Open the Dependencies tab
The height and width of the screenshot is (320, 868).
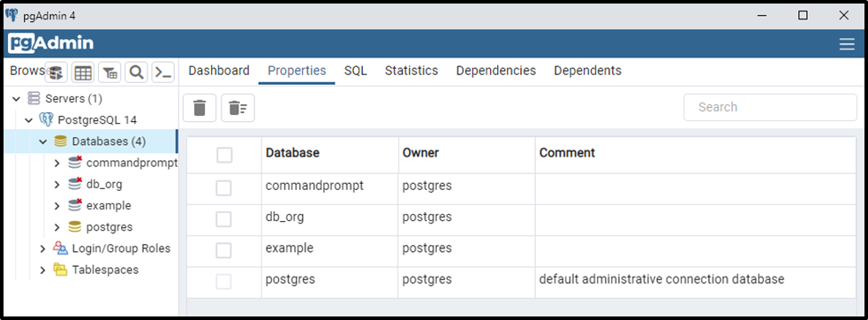point(496,71)
